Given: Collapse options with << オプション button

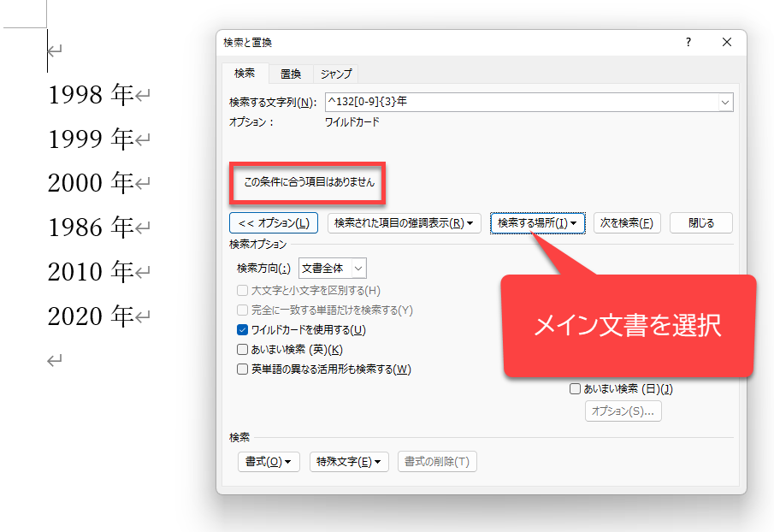Looking at the screenshot, I should tap(274, 223).
